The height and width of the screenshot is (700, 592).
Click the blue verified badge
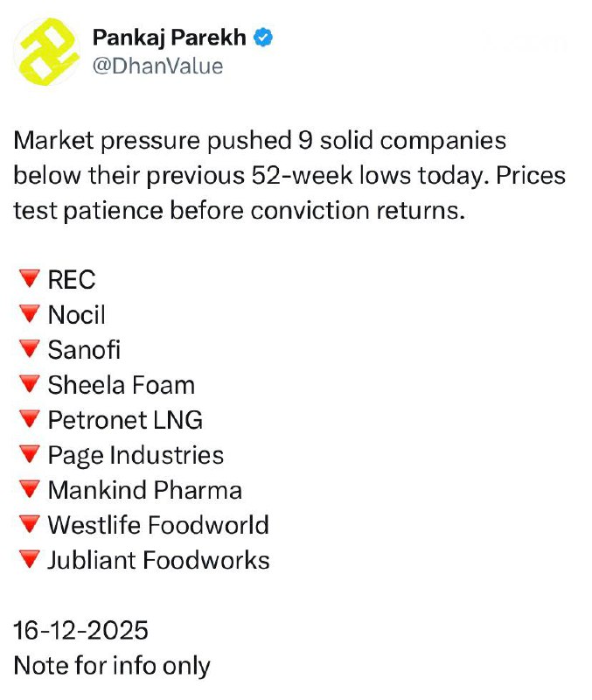coord(263,38)
